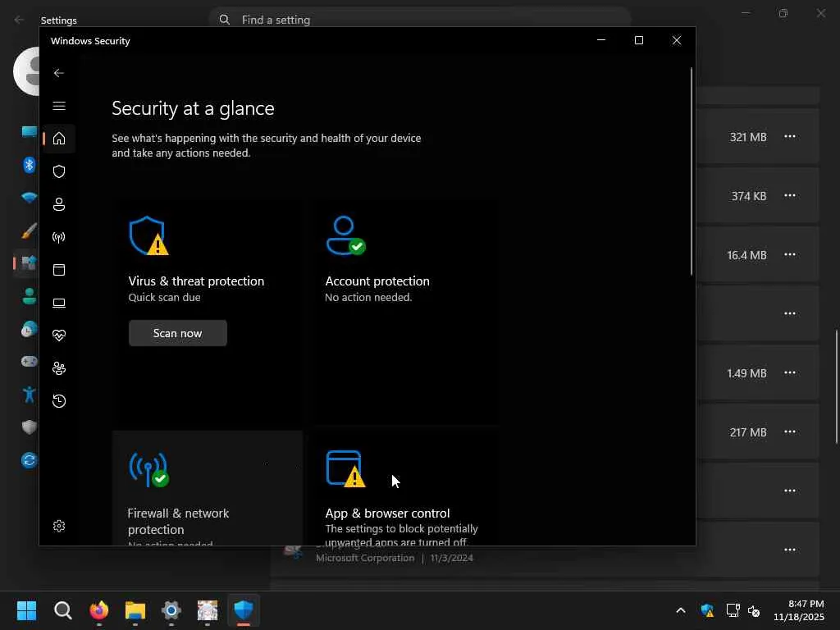Select Privacy & security shield in Settings sidebar
Viewport: 840px width, 630px height.
click(x=29, y=427)
